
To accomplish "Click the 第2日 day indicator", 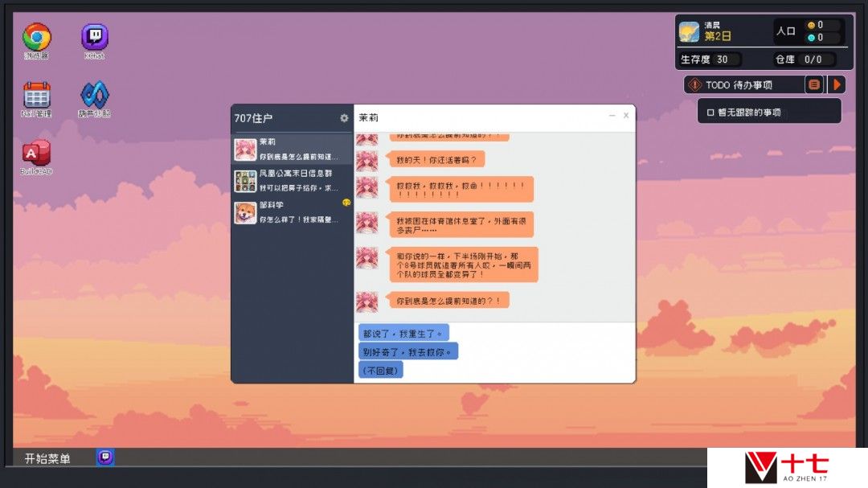I will point(718,36).
